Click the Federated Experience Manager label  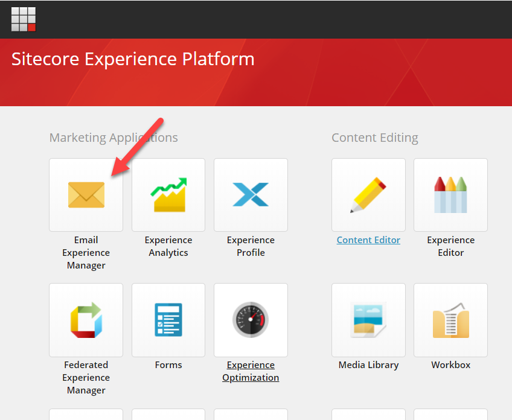[x=86, y=377]
